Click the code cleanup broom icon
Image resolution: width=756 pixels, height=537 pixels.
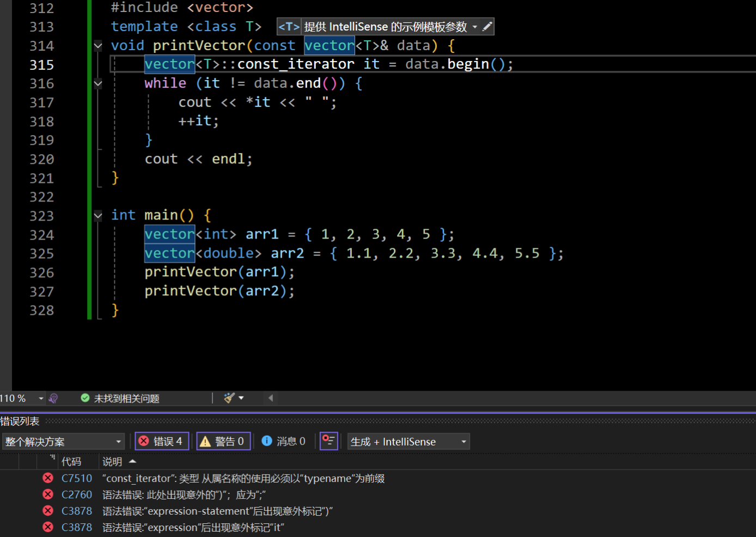(x=229, y=398)
